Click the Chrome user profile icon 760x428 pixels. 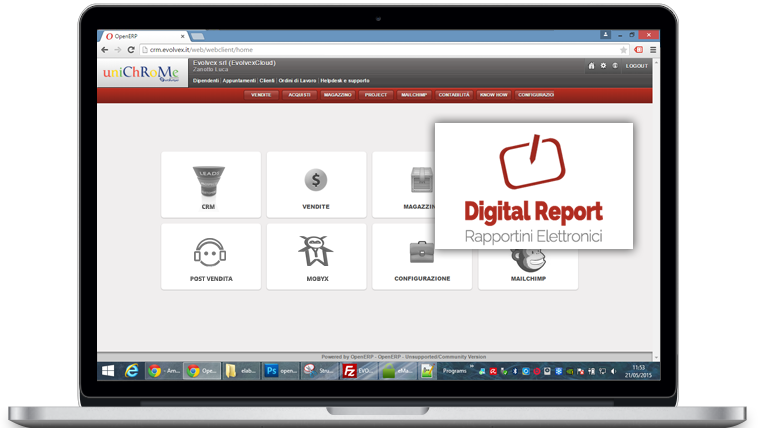click(605, 34)
